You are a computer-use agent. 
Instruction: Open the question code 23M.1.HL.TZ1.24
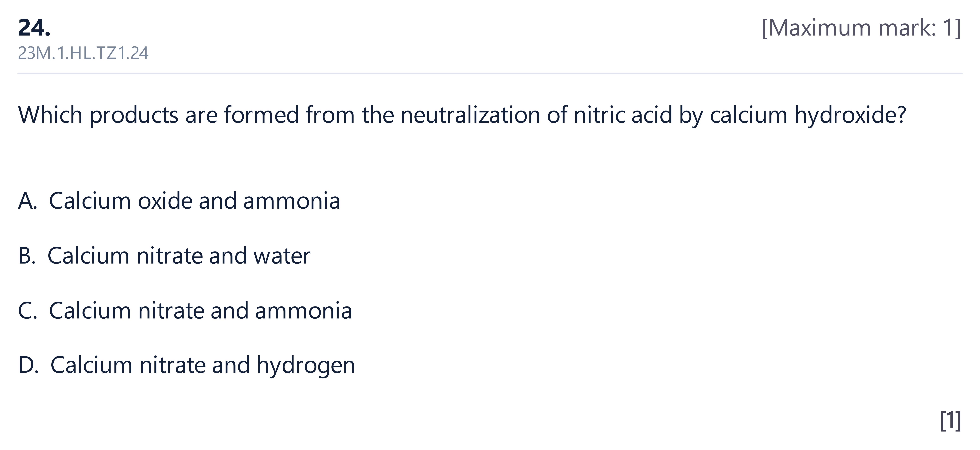pyautogui.click(x=83, y=53)
